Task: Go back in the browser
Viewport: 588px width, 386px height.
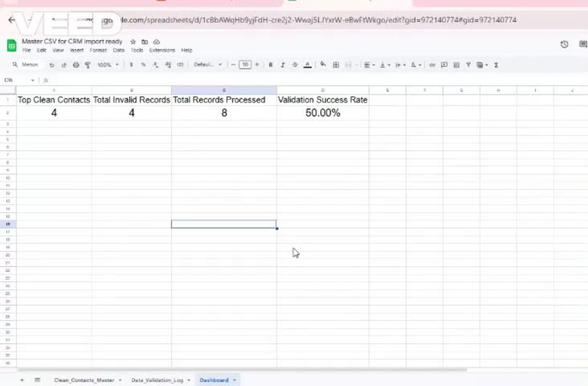Action: [12, 20]
